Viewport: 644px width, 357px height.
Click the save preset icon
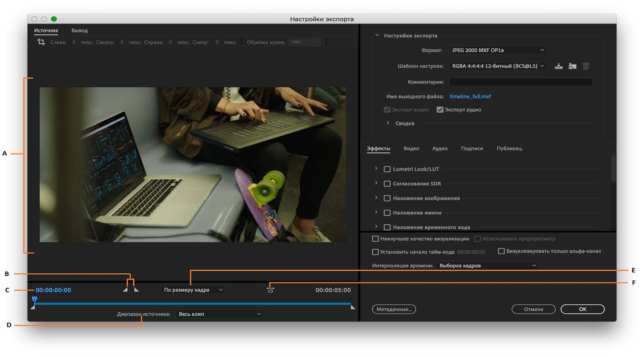coord(558,66)
